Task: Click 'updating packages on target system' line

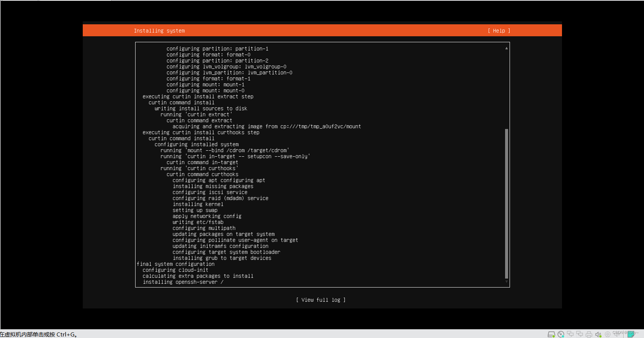Action: [x=223, y=234]
